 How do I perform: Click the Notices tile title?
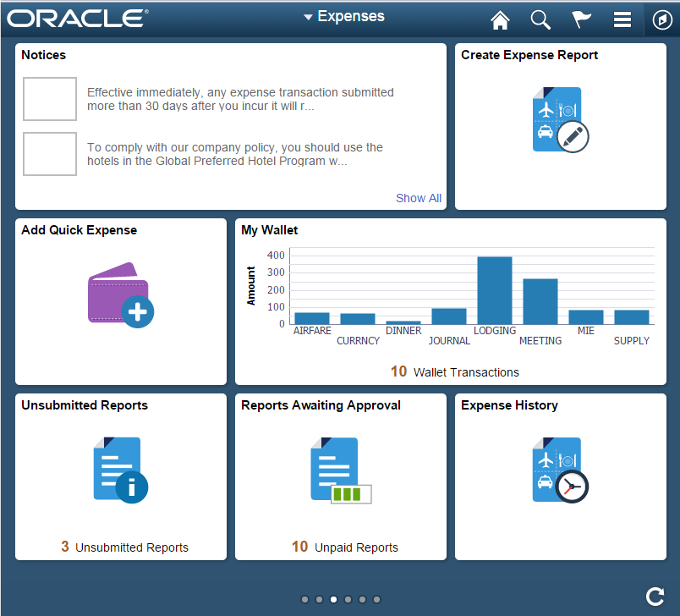44,55
